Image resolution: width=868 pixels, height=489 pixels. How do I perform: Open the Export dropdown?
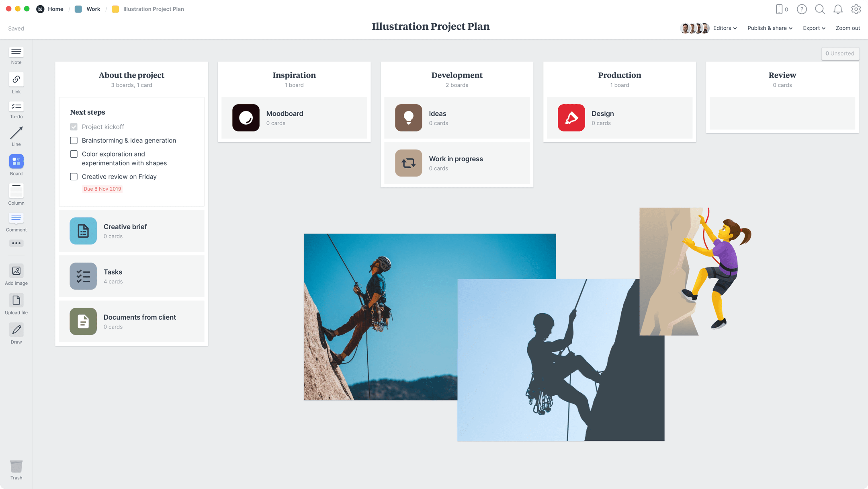click(x=814, y=28)
